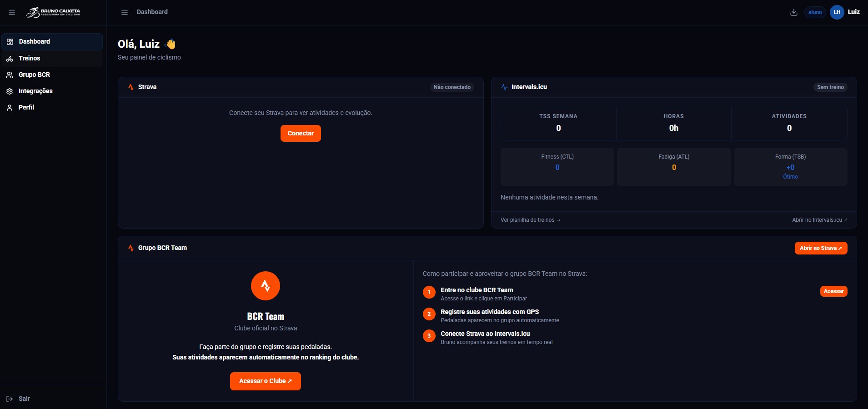Open Abrir no Intervals.icu link
Image resolution: width=868 pixels, height=409 pixels.
tap(820, 220)
